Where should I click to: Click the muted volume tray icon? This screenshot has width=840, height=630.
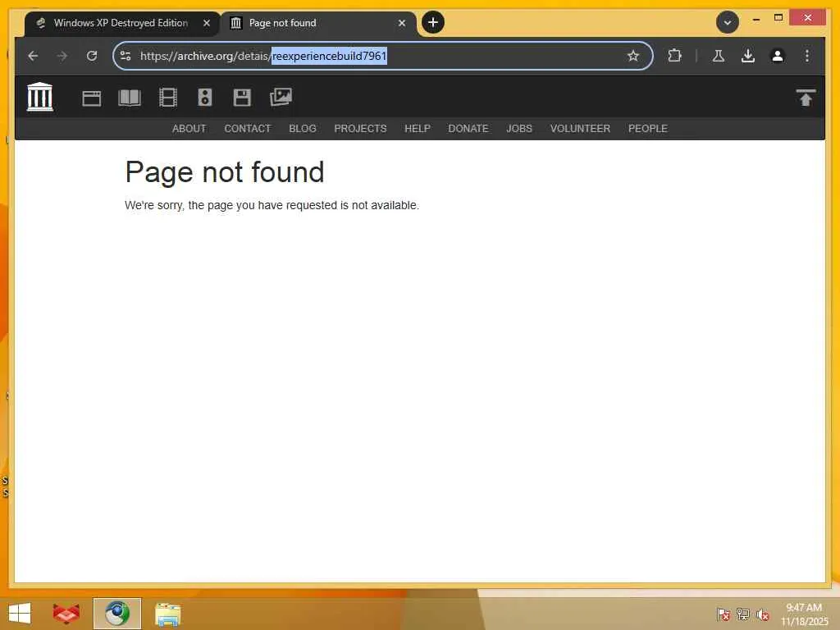pyautogui.click(x=763, y=614)
